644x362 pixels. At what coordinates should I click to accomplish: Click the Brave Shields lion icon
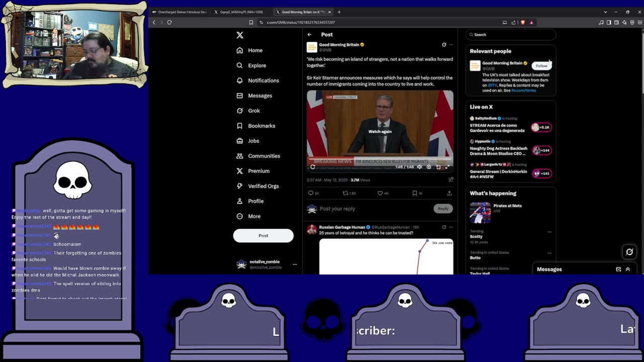(x=523, y=22)
